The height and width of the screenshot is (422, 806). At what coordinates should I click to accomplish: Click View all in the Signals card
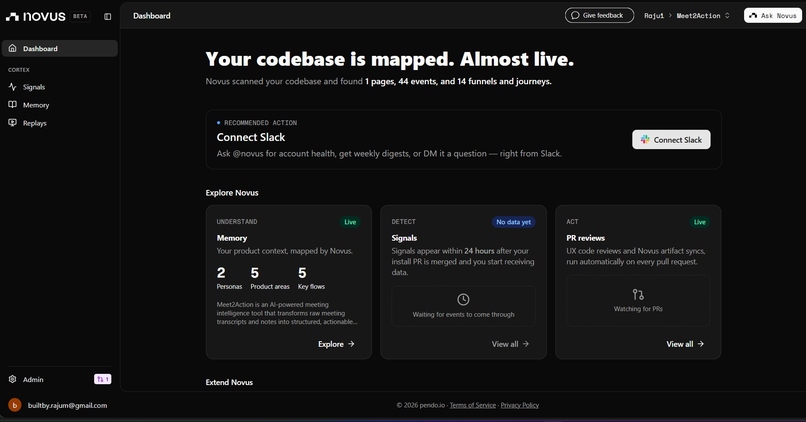pyautogui.click(x=510, y=344)
